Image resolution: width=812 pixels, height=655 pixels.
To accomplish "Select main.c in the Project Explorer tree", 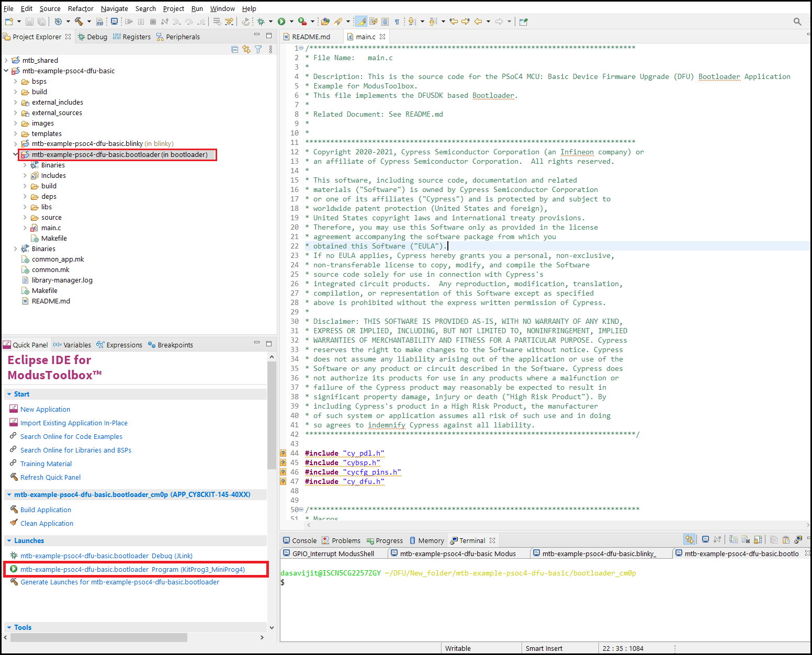I will [x=51, y=228].
